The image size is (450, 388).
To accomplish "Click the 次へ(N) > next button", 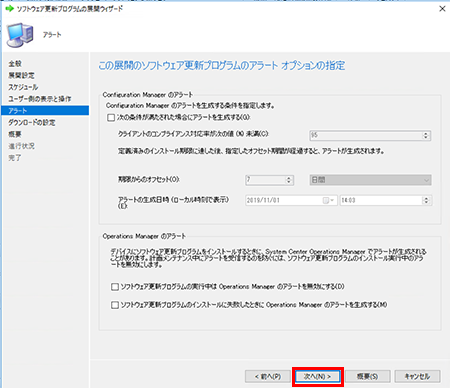I will coord(318,376).
